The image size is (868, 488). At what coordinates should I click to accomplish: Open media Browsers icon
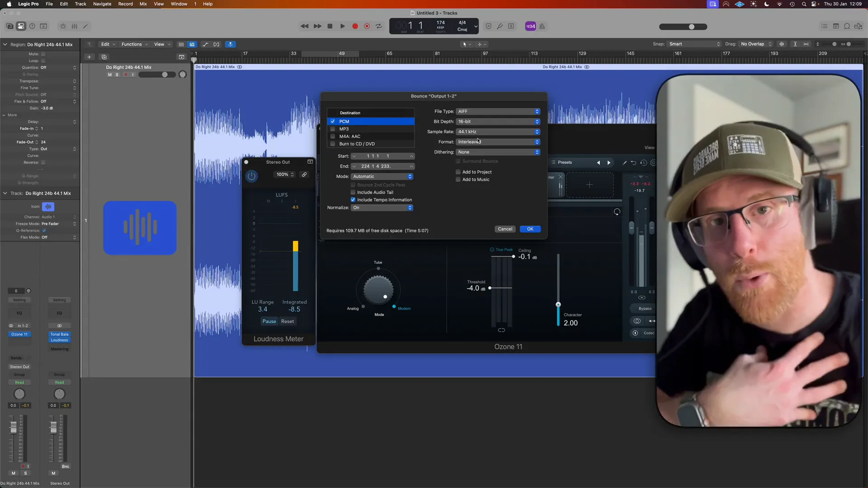point(858,26)
